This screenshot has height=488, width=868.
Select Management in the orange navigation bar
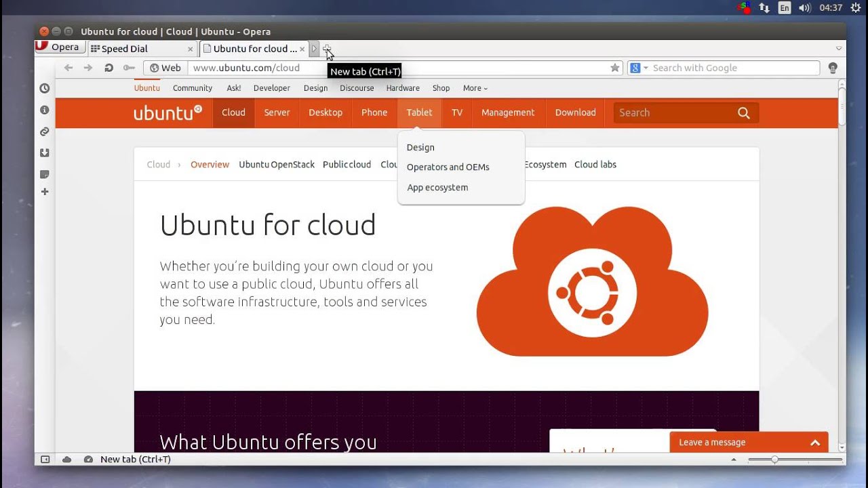coord(508,113)
